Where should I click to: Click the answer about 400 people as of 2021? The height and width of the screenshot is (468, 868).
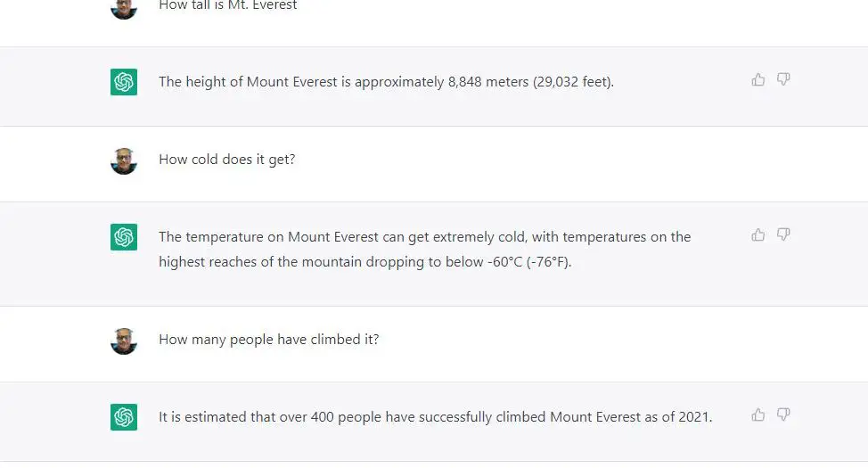point(436,417)
